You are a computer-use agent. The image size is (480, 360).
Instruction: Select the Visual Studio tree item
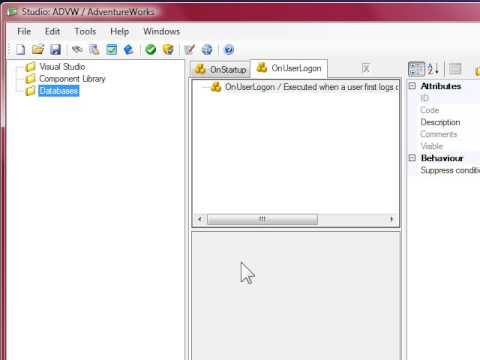(x=62, y=67)
